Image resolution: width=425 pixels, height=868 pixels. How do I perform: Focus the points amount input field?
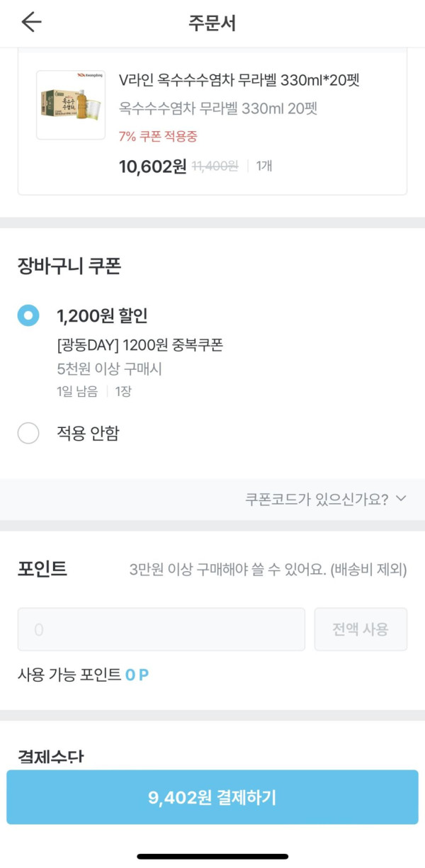pos(161,629)
